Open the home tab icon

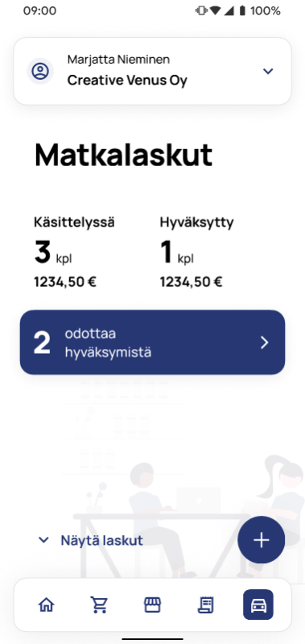tap(47, 605)
